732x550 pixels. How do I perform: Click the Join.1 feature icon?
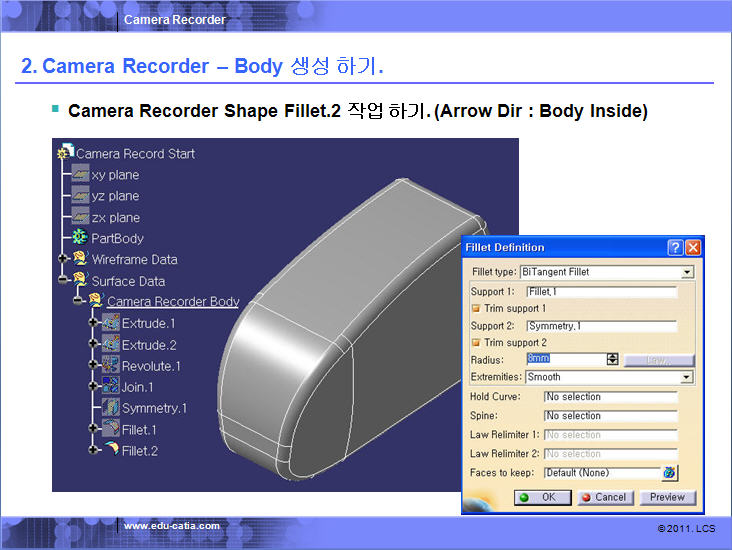coord(110,387)
